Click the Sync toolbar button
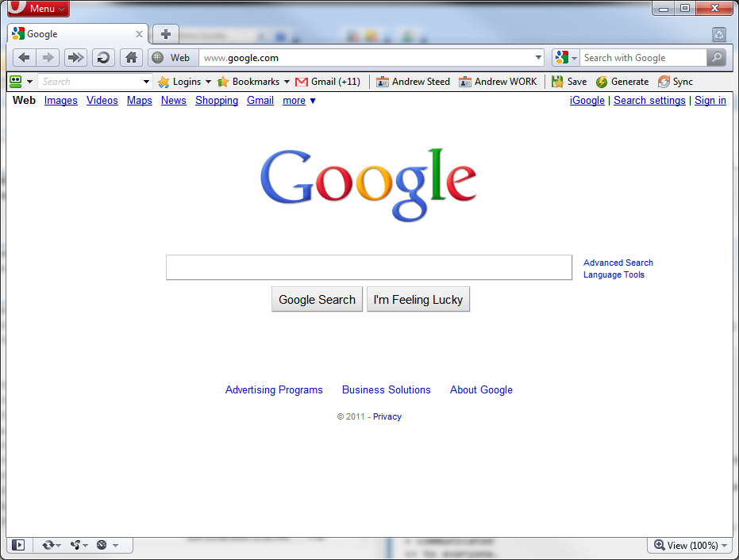Viewport: 739px width, 560px height. [x=675, y=82]
